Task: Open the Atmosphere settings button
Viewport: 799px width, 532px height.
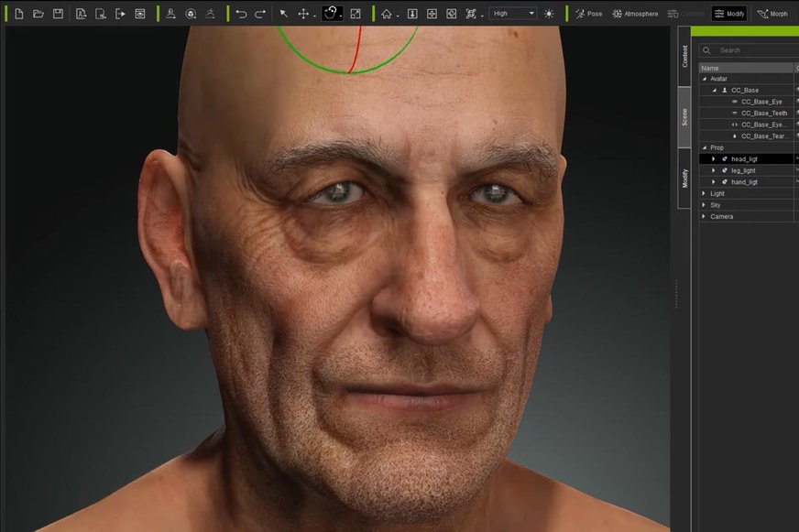Action: 635,14
